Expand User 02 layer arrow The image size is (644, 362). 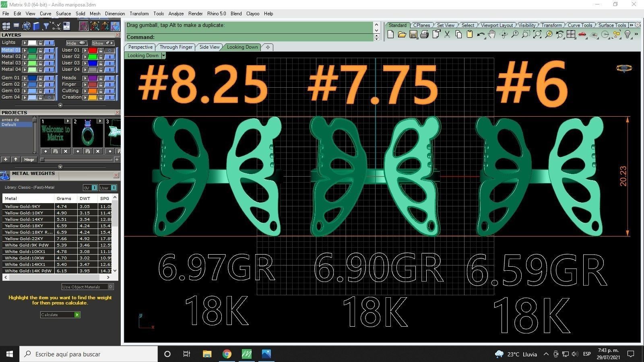coord(85,57)
